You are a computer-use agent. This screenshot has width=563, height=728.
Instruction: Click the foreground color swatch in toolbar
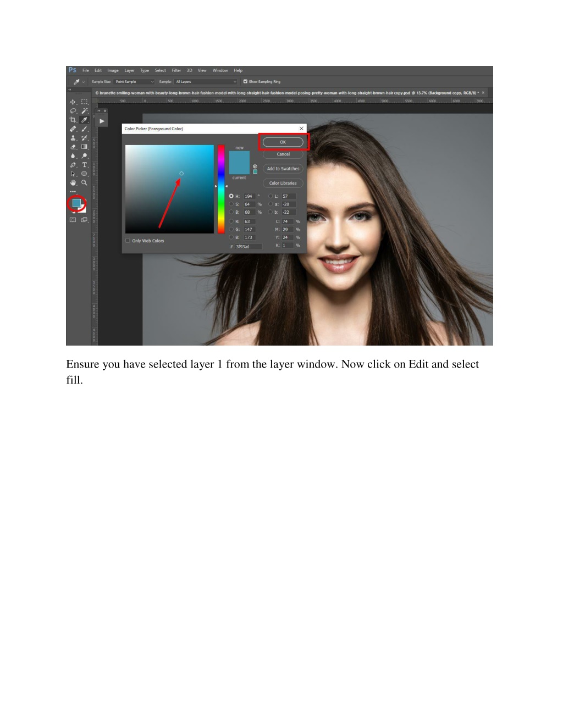click(x=76, y=203)
